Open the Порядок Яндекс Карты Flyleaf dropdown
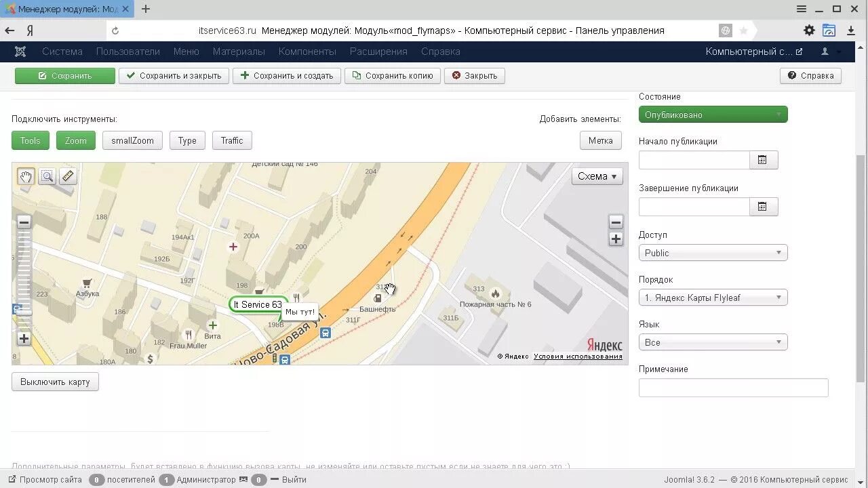Screen dimensions: 868x488 [x=713, y=298]
